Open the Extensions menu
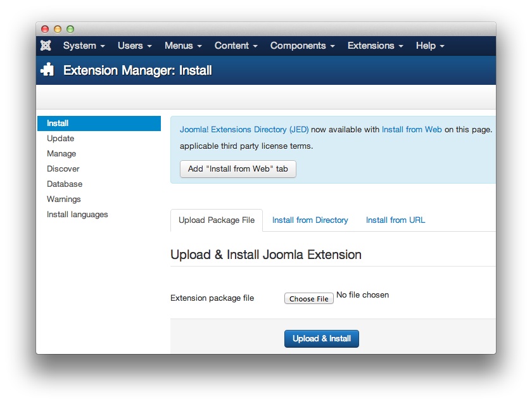532x404 pixels. click(375, 46)
